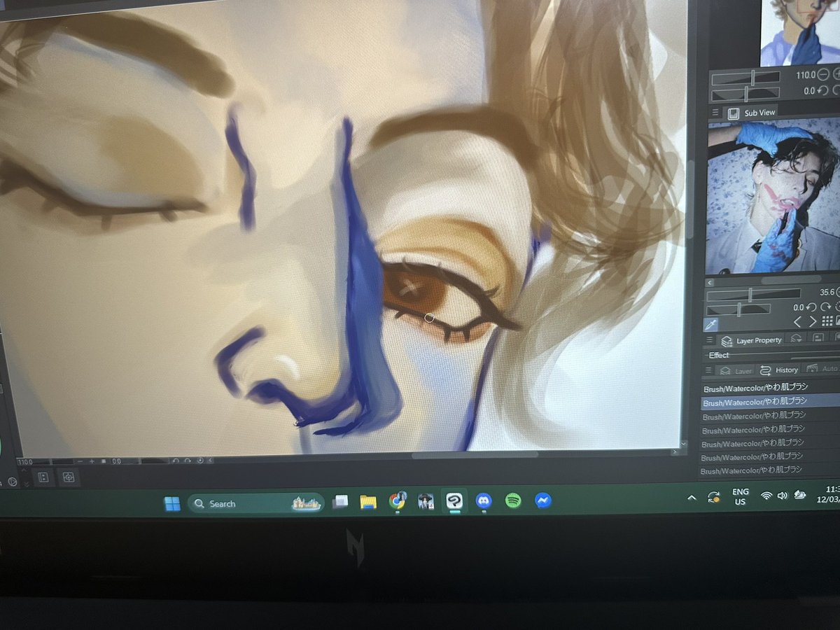The width and height of the screenshot is (840, 630).
Task: Zoom in canvas using bottom bar plus
Action: click(92, 461)
